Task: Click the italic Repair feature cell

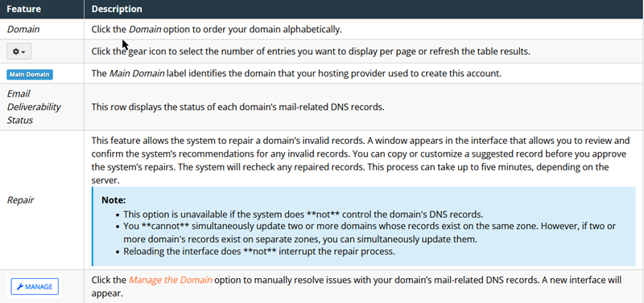Action: tap(21, 200)
